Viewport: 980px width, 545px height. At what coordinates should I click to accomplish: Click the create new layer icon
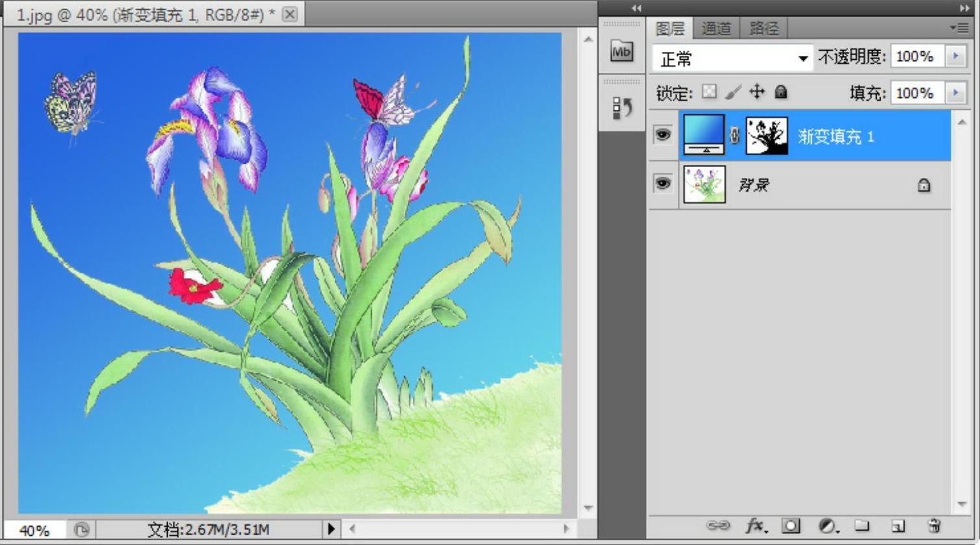[898, 526]
